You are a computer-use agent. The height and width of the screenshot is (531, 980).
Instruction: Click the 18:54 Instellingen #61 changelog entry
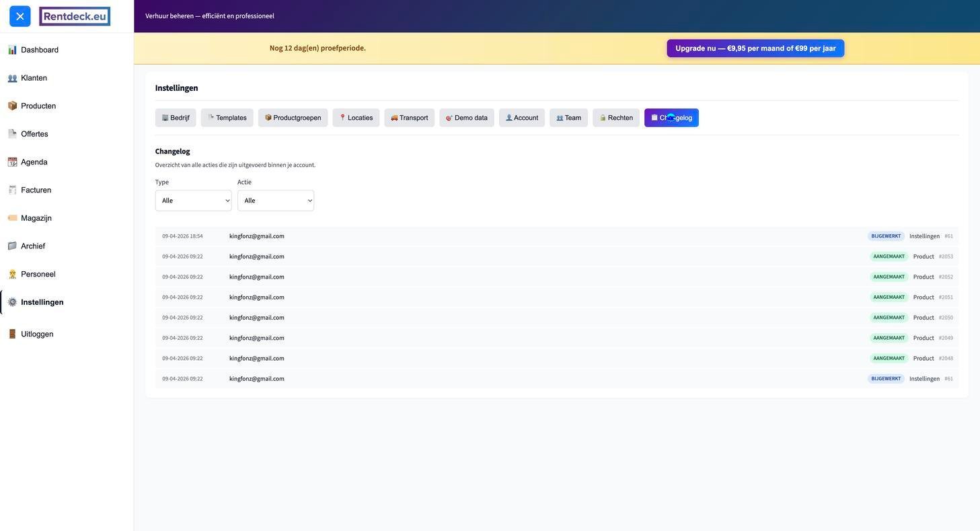click(x=557, y=236)
